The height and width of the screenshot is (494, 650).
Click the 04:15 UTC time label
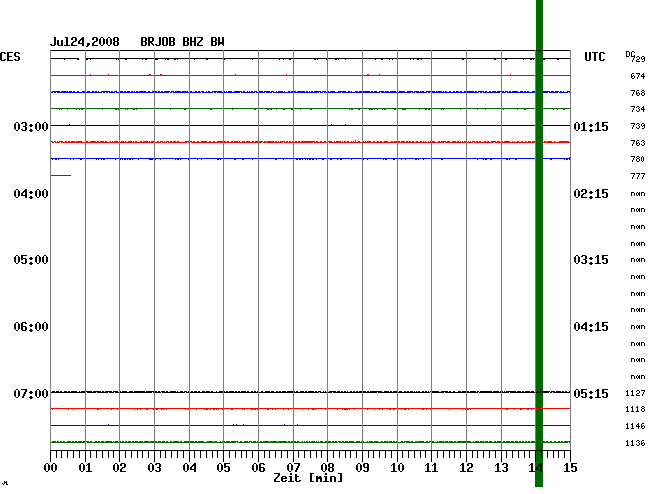tap(591, 327)
